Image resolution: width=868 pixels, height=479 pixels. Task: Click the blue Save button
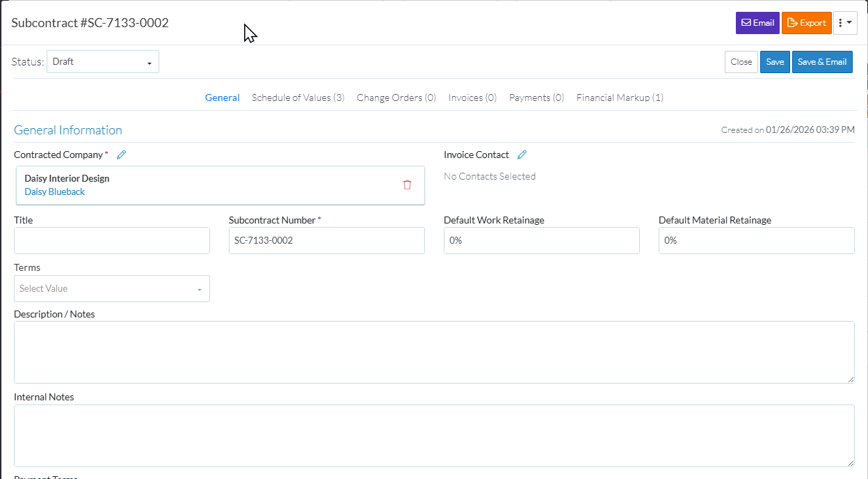click(x=775, y=62)
